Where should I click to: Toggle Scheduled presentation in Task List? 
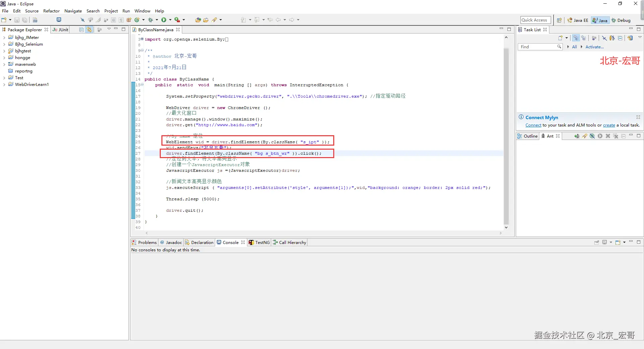pos(584,38)
